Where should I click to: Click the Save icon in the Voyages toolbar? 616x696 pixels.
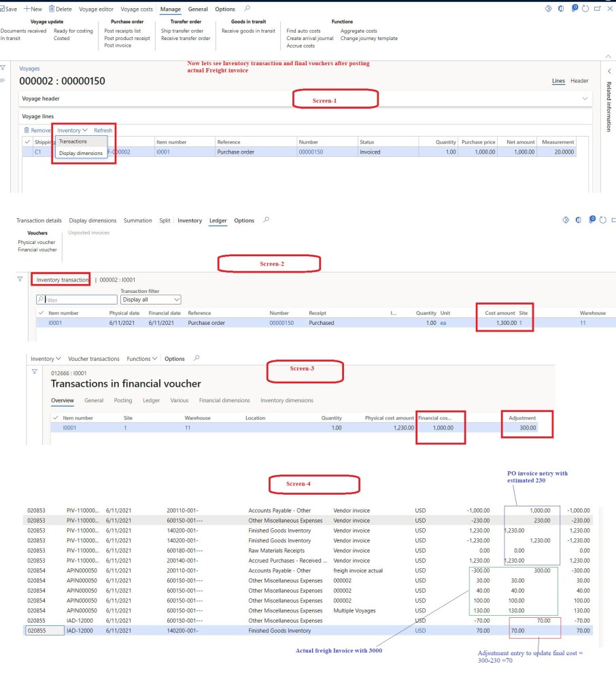[x=3, y=9]
